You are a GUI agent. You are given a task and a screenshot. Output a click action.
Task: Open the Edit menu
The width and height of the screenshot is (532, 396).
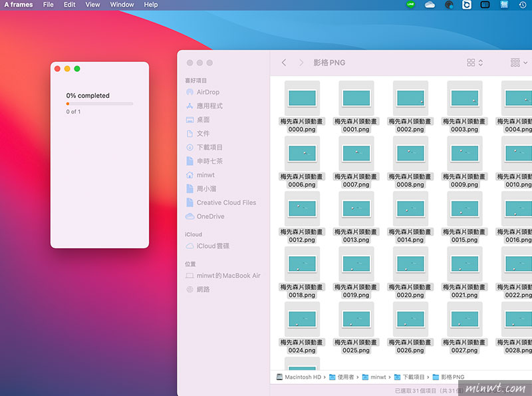point(70,5)
